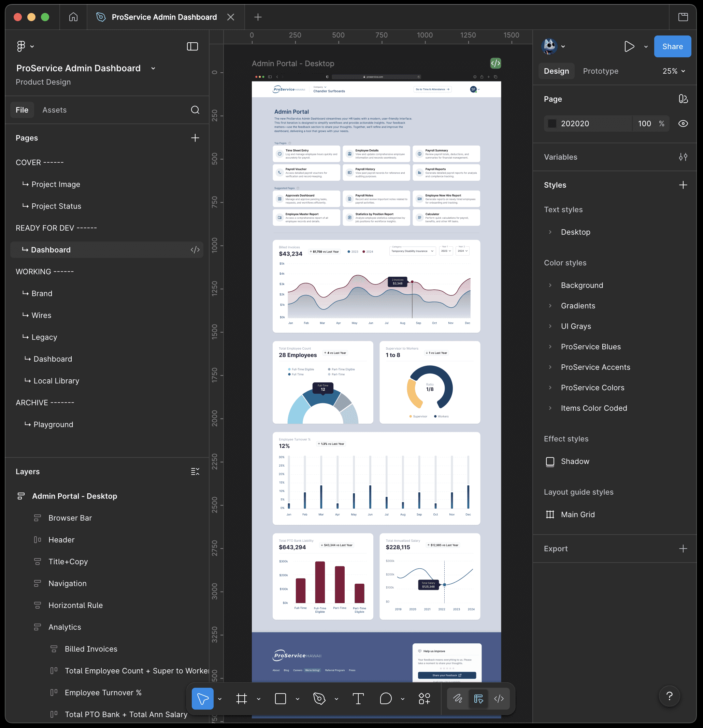Select the Pen tool

319,699
